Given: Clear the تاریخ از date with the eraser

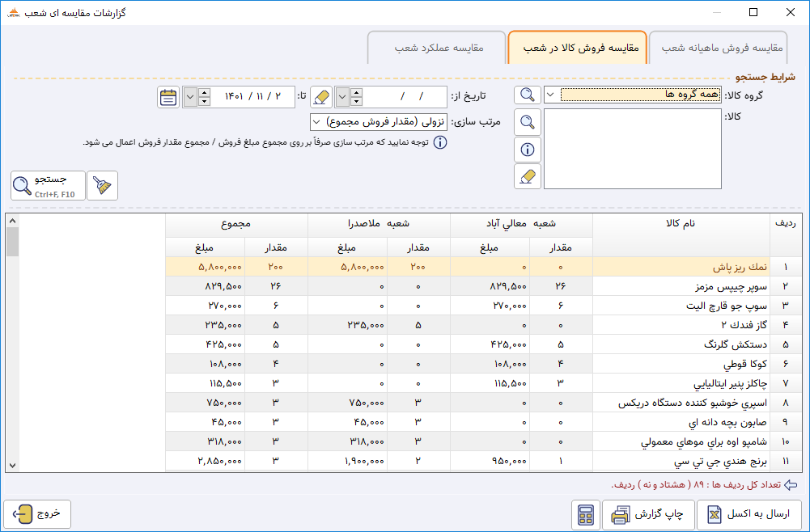Looking at the screenshot, I should [x=321, y=97].
